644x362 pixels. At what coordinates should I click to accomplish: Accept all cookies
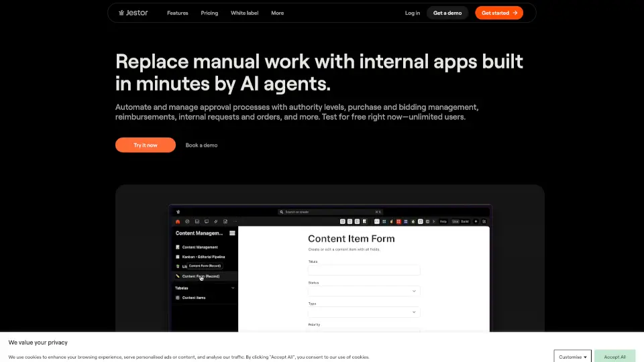tap(614, 357)
